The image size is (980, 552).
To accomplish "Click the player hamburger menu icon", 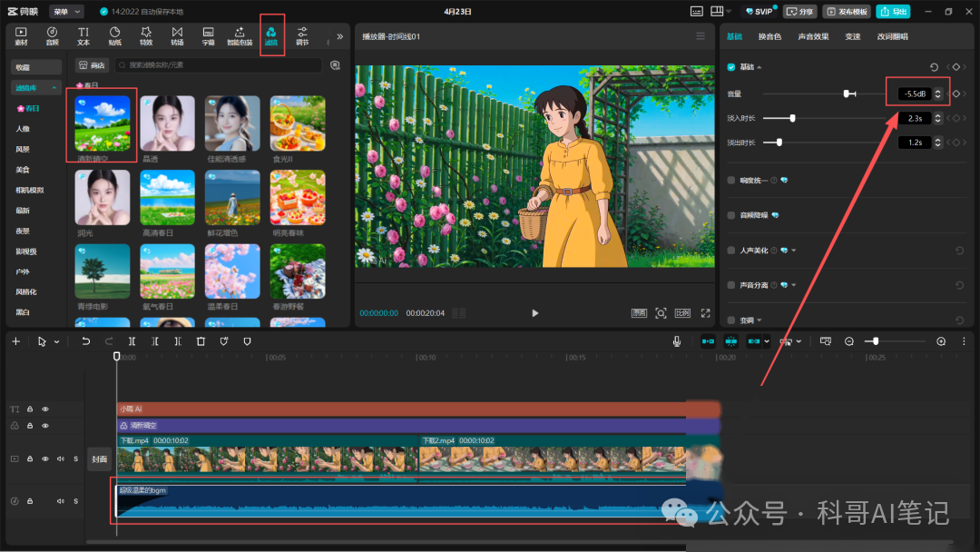I will (701, 36).
